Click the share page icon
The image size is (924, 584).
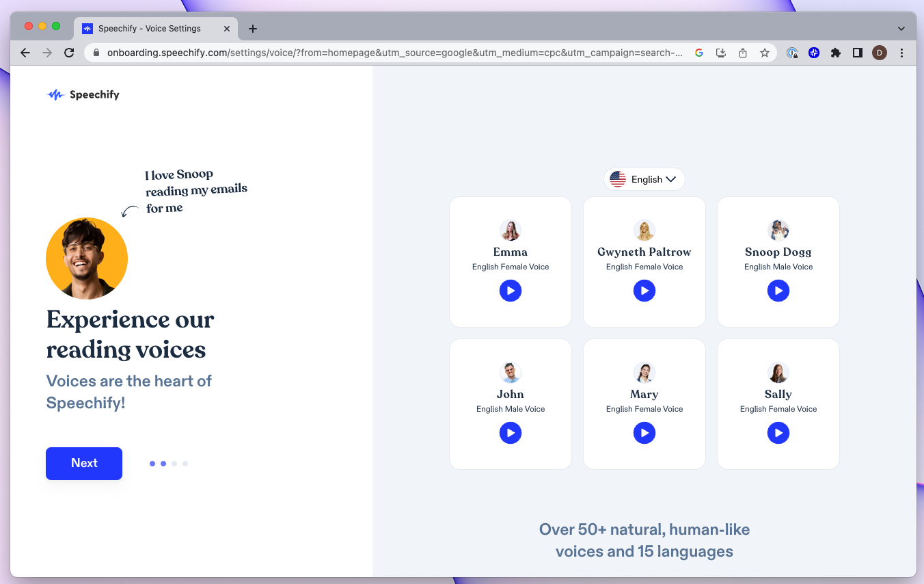[743, 53]
